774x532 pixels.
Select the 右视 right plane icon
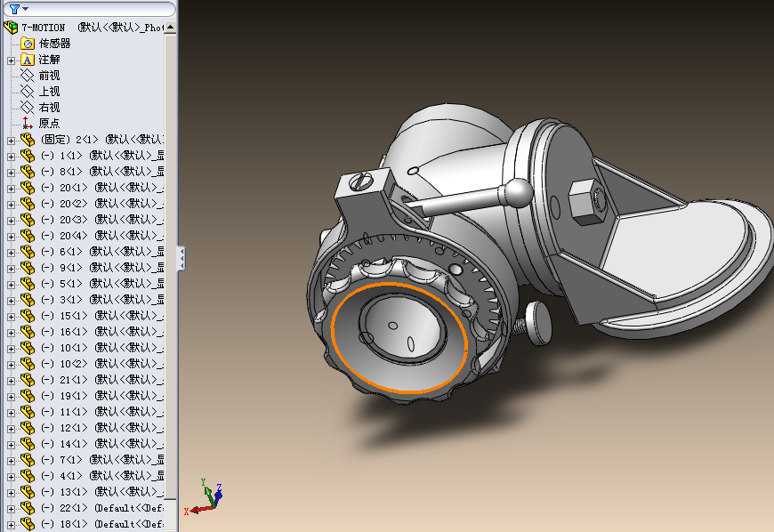tap(28, 107)
